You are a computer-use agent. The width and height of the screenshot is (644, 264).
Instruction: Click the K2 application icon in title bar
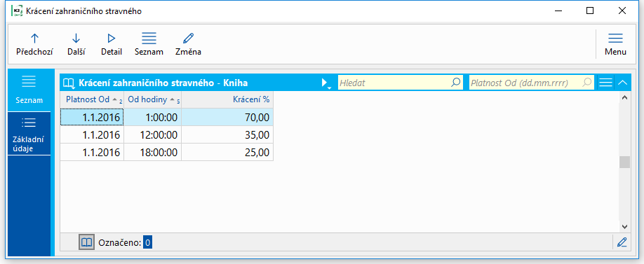(x=17, y=11)
